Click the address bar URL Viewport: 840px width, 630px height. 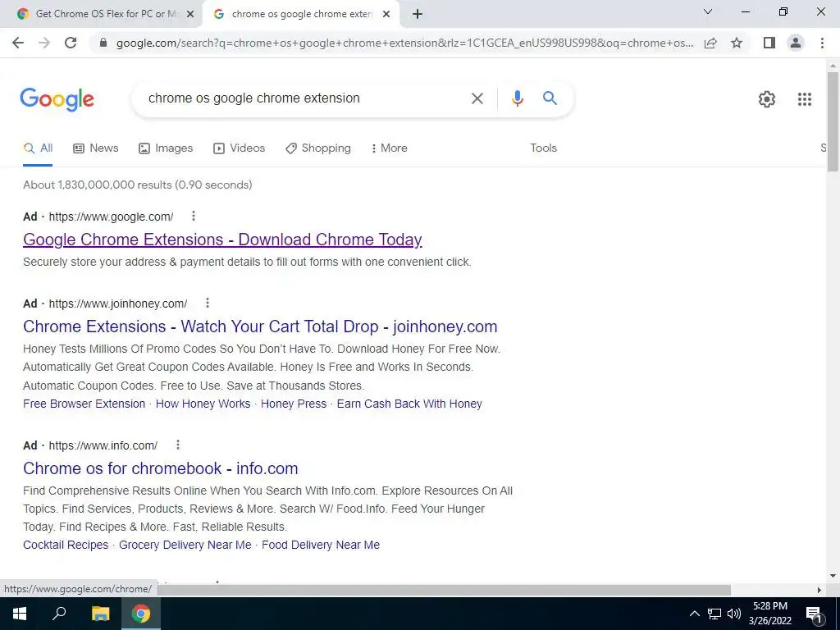404,43
